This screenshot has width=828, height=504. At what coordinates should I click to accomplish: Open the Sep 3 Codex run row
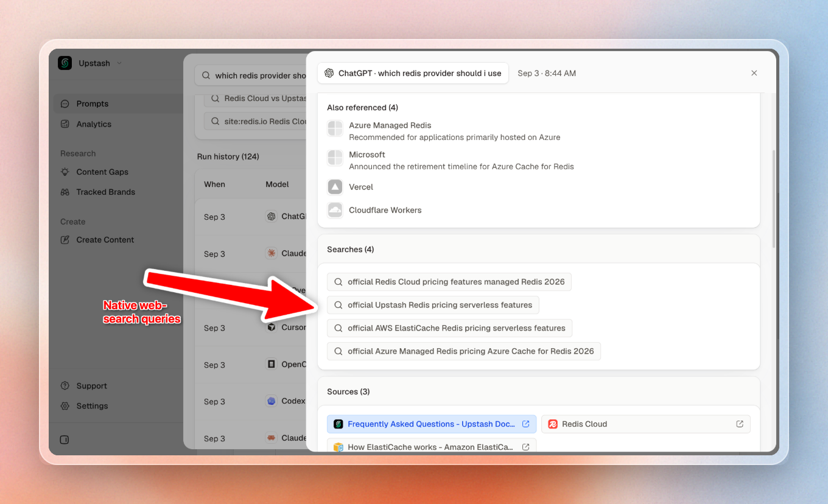coord(251,401)
